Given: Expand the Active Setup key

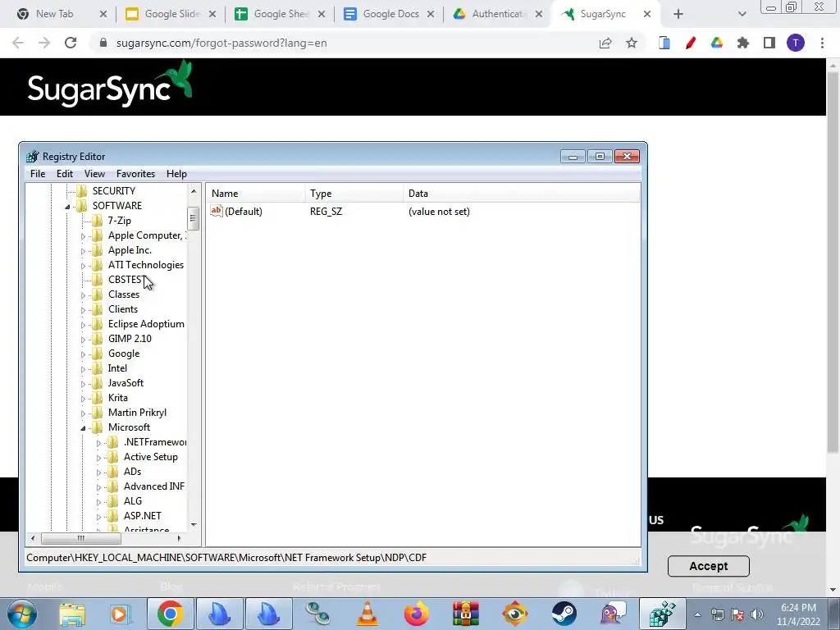Looking at the screenshot, I should click(98, 458).
